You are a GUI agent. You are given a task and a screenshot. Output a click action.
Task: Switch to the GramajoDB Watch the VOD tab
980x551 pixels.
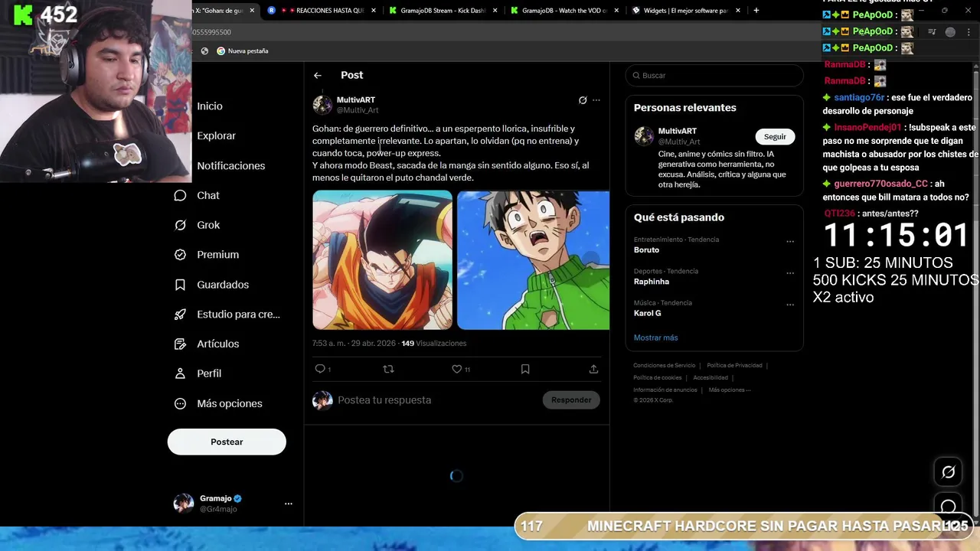pyautogui.click(x=565, y=11)
